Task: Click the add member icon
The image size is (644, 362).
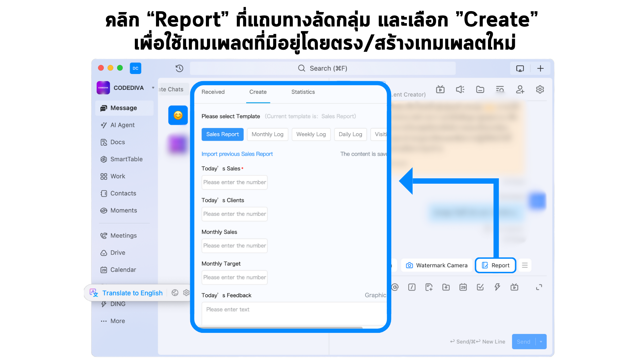Action: point(520,89)
